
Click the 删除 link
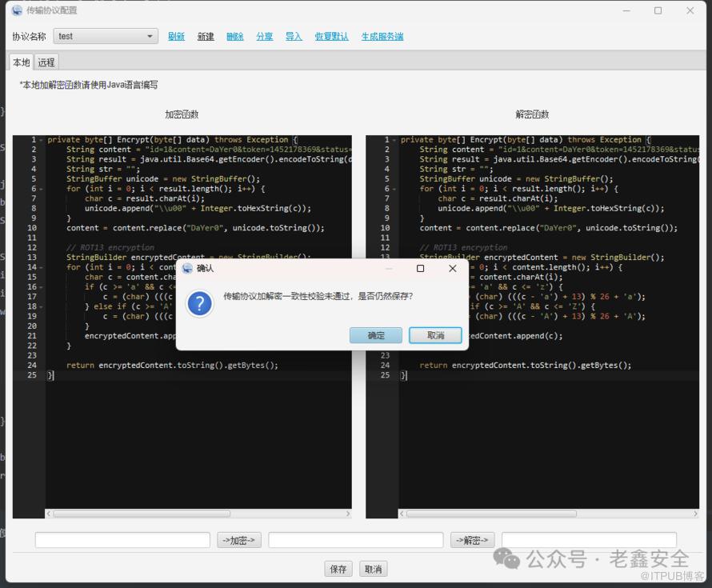(235, 37)
